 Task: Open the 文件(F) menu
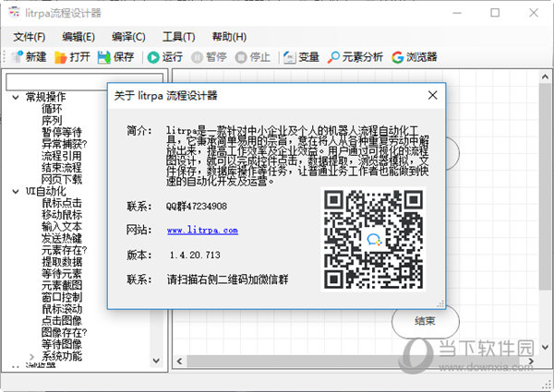click(30, 37)
